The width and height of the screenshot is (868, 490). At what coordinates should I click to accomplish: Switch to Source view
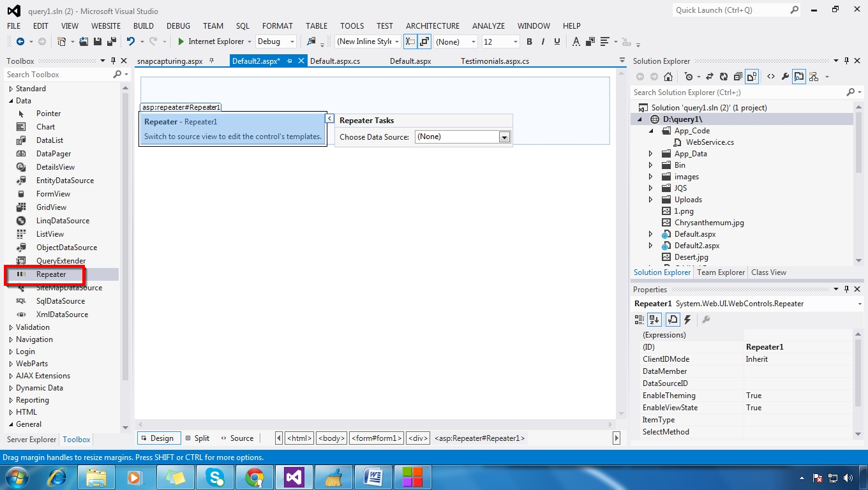tap(237, 438)
